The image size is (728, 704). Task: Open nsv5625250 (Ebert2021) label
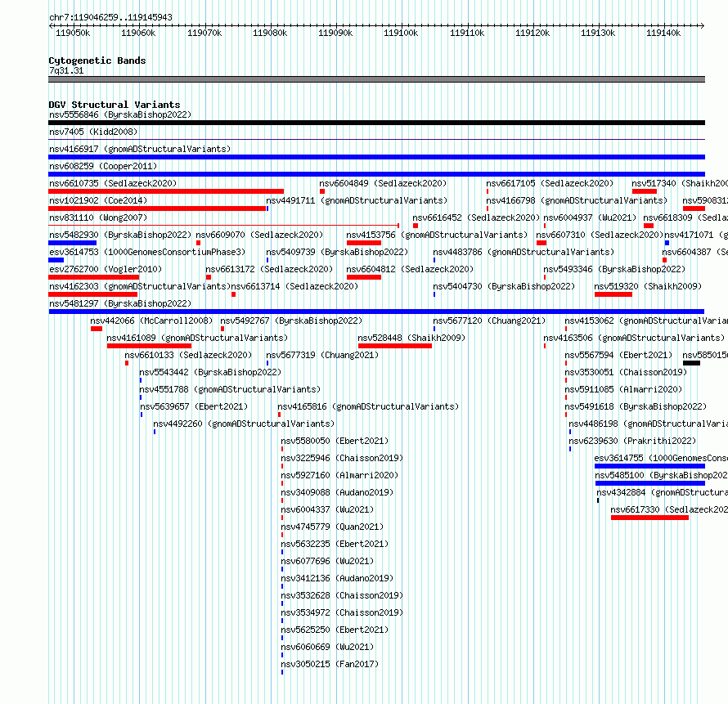coord(335,630)
